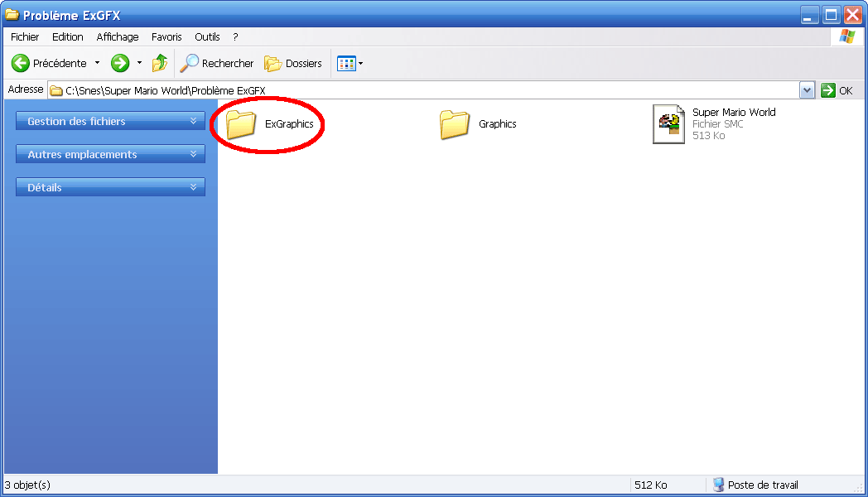Click the green OK go arrow
Image resolution: width=868 pixels, height=497 pixels.
[x=828, y=90]
